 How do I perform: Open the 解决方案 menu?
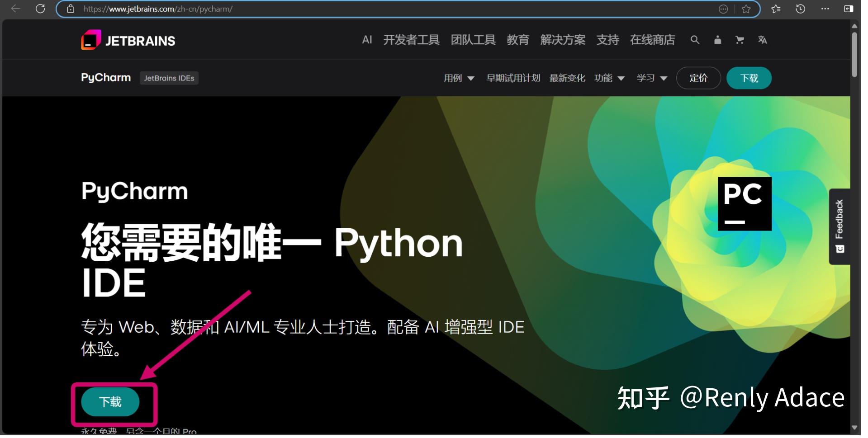[562, 40]
